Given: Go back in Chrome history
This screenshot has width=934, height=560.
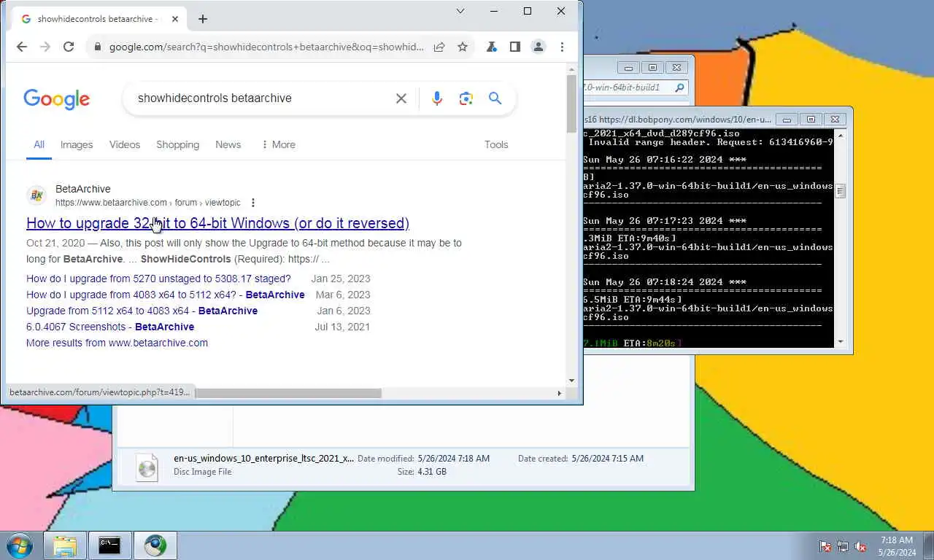Looking at the screenshot, I should (x=22, y=47).
